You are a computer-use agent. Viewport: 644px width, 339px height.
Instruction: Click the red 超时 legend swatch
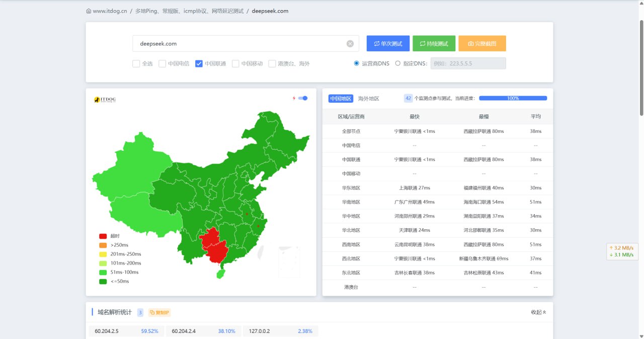click(x=103, y=236)
